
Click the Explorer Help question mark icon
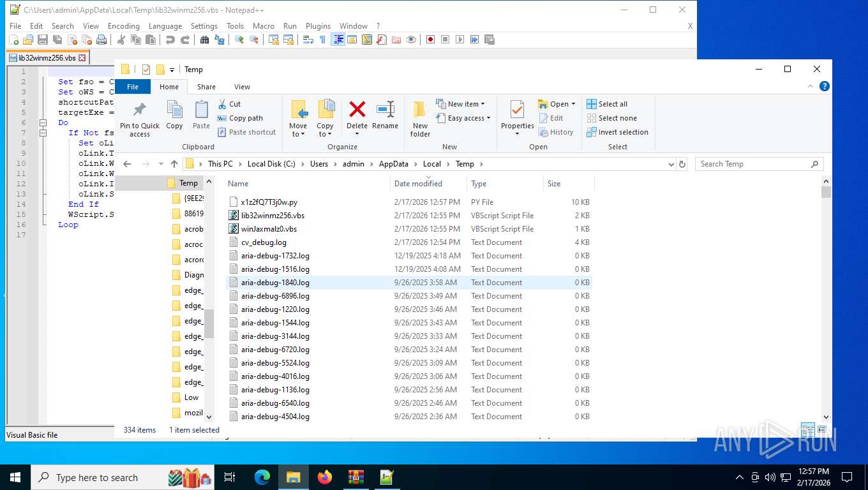pos(825,86)
